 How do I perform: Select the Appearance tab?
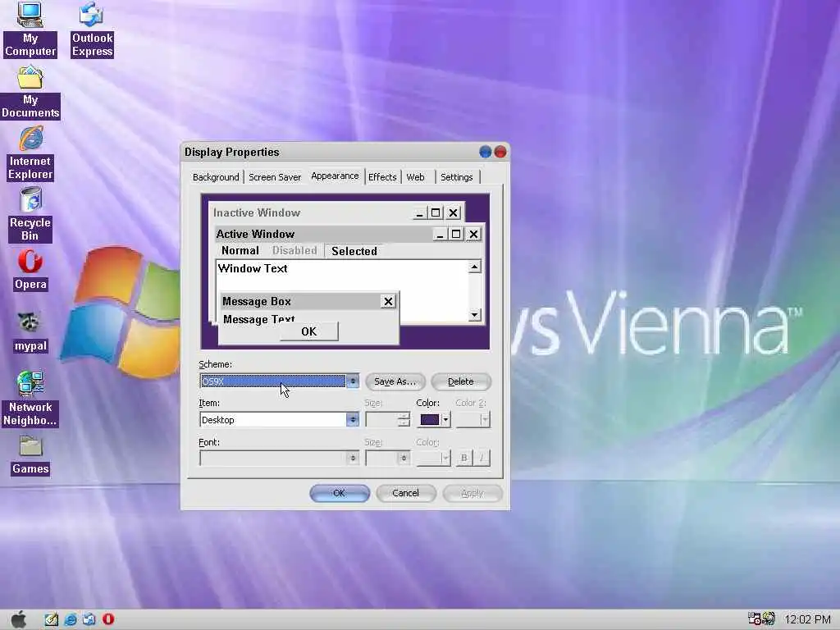pos(335,176)
